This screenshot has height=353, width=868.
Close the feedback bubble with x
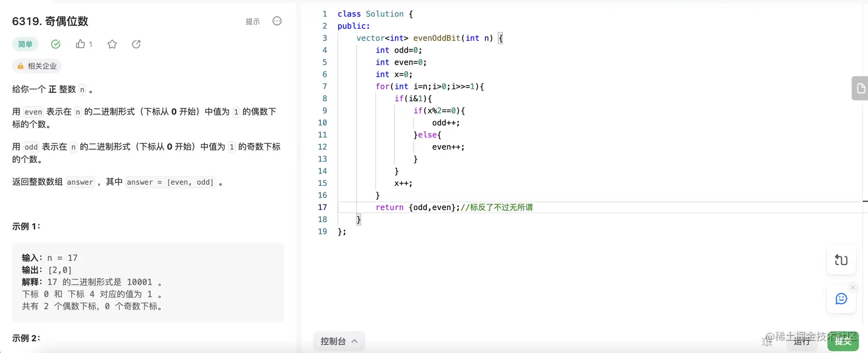click(x=852, y=287)
